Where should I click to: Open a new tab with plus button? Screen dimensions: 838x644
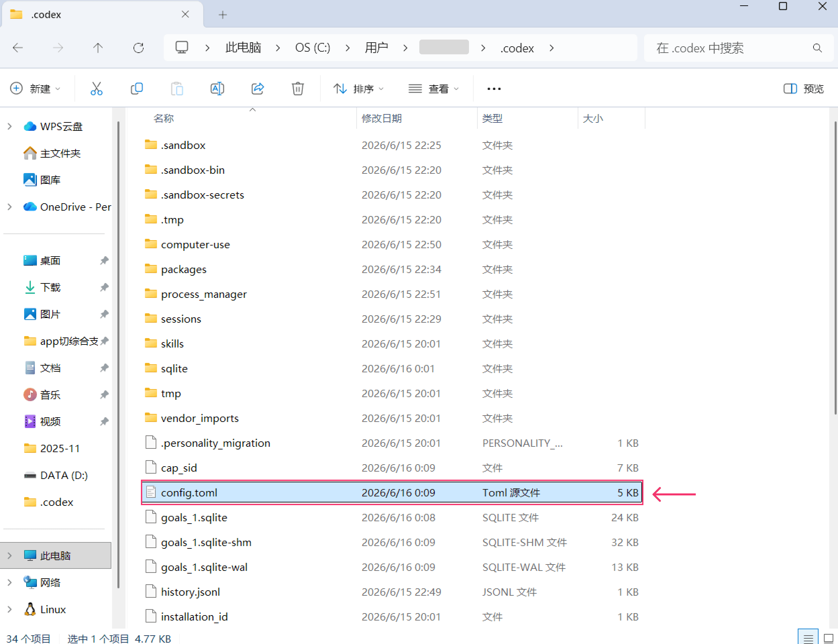click(x=223, y=15)
